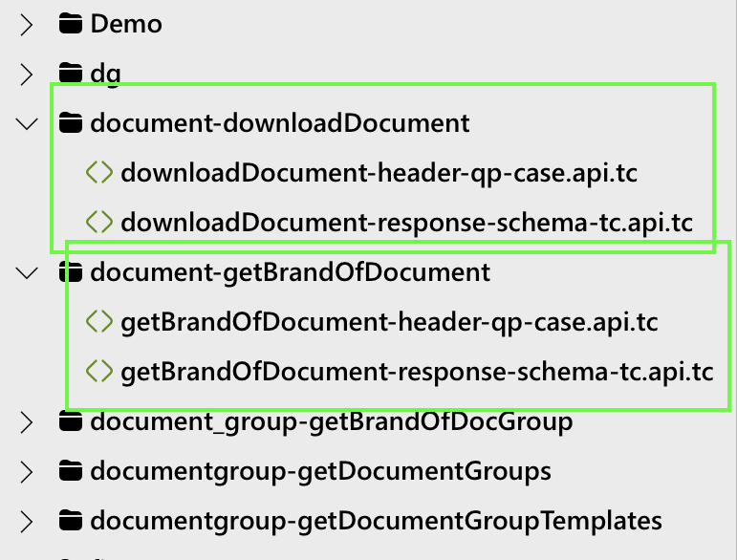Click code icon beside downloadDocument-header-qp-case file

(x=99, y=173)
